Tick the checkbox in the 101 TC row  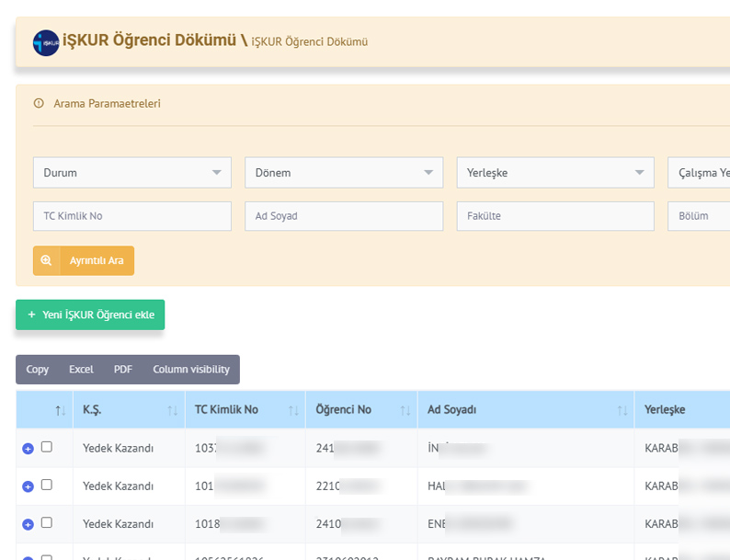click(x=47, y=485)
